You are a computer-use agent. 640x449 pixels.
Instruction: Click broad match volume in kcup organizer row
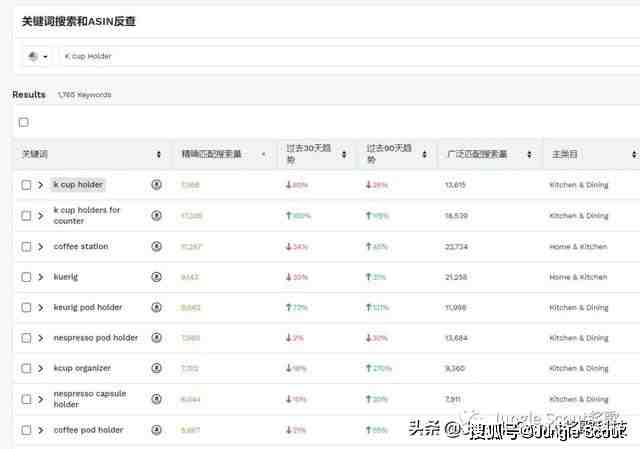click(x=454, y=368)
